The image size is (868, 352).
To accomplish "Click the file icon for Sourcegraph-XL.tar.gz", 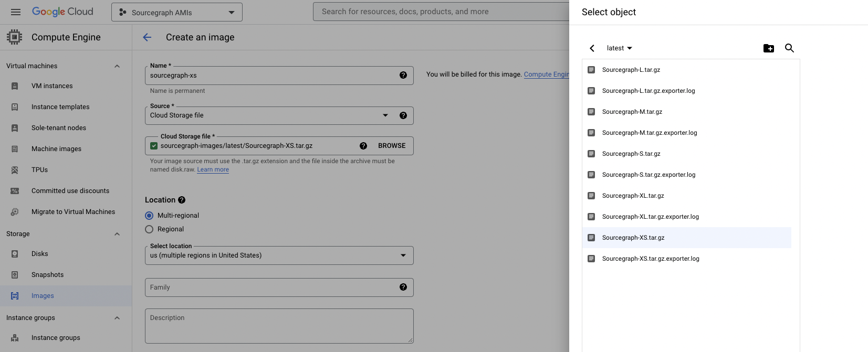I will (x=591, y=196).
